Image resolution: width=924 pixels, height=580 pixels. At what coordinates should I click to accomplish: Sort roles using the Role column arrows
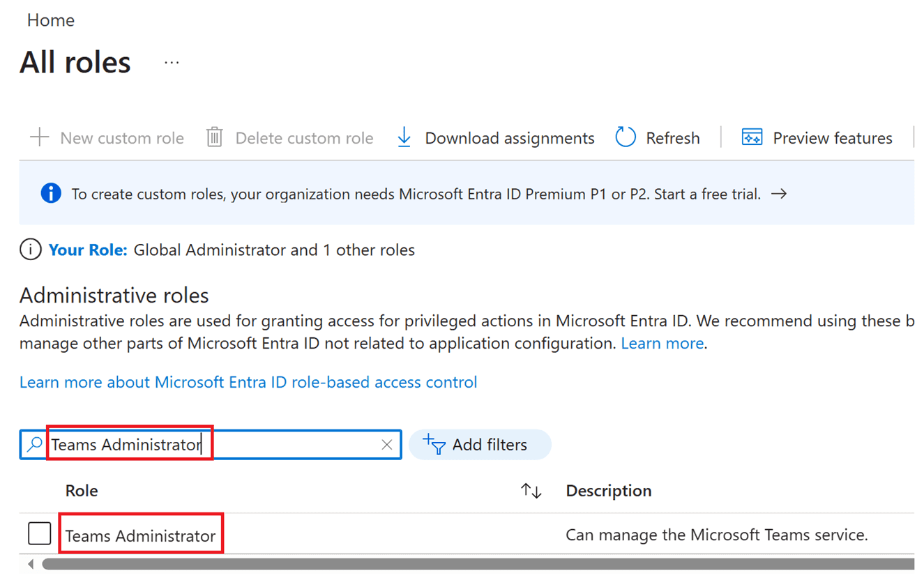pos(531,491)
